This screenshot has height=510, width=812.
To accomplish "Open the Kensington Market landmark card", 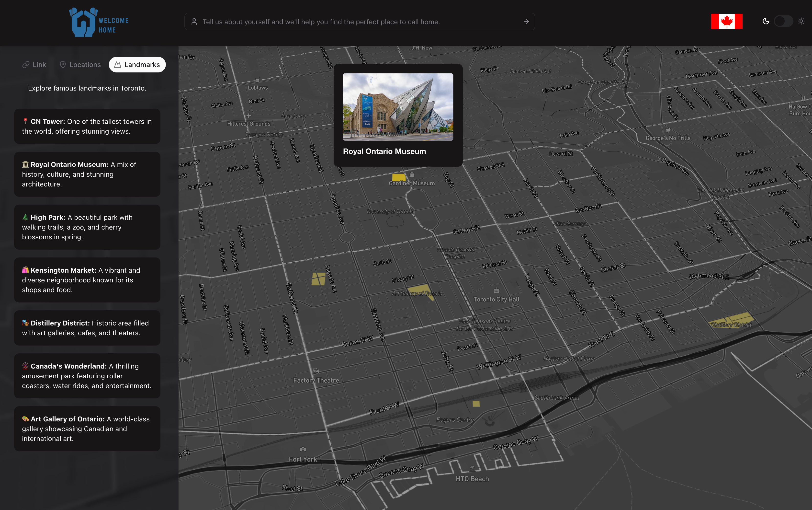I will (x=87, y=280).
